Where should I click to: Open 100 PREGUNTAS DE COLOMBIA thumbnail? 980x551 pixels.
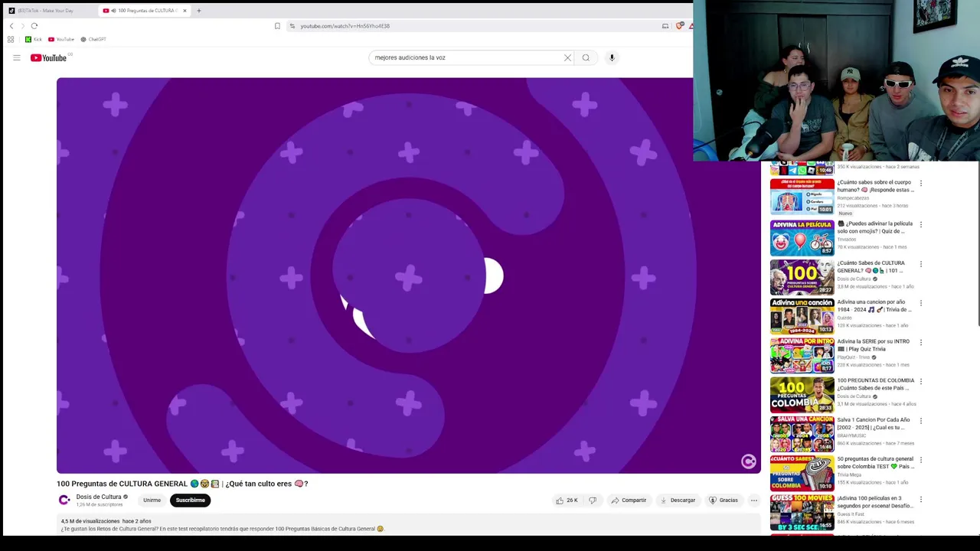click(x=802, y=394)
